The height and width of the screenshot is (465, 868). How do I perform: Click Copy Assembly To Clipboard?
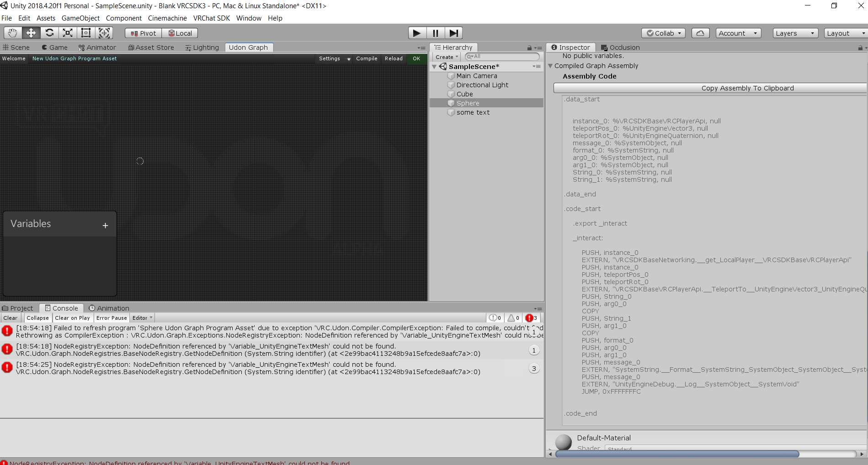pos(710,88)
